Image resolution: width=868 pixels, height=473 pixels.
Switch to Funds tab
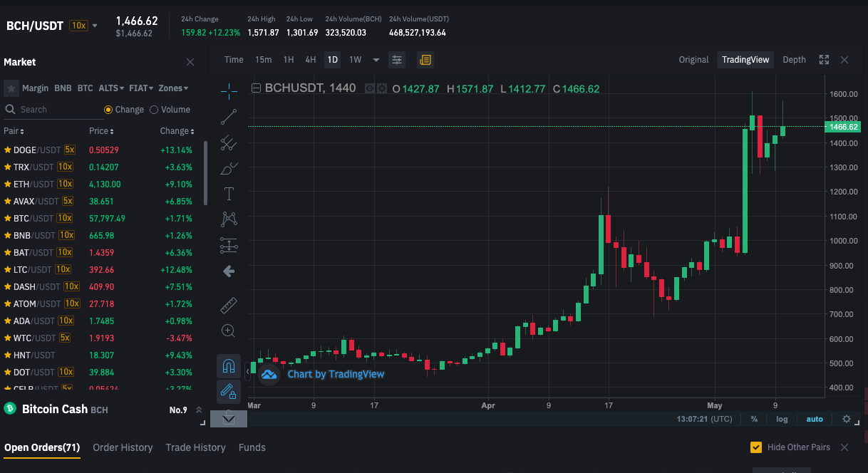point(252,447)
